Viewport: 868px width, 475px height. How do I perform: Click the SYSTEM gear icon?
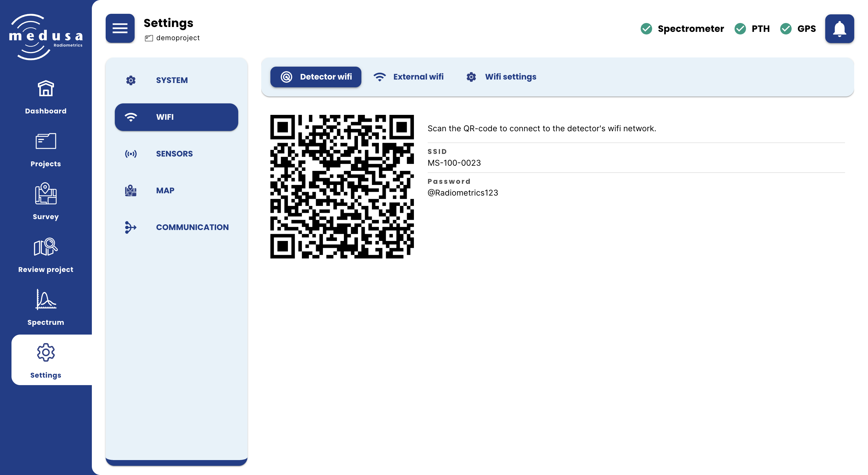(x=131, y=80)
